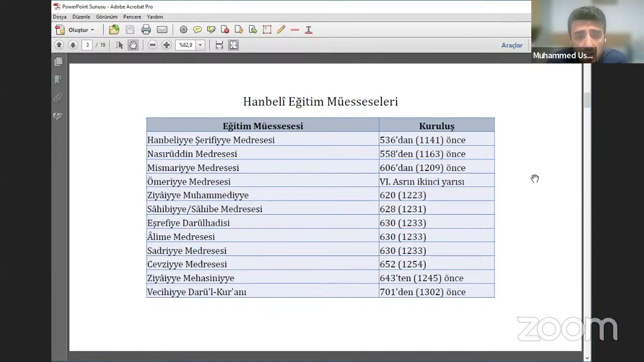
Task: Open the page thumbnails side panel
Action: tap(58, 61)
